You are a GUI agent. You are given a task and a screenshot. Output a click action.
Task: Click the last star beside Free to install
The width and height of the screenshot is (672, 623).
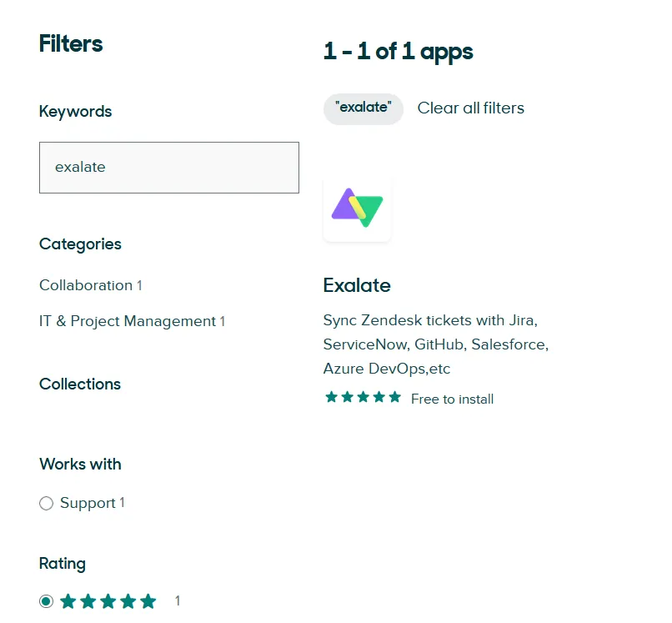click(395, 398)
